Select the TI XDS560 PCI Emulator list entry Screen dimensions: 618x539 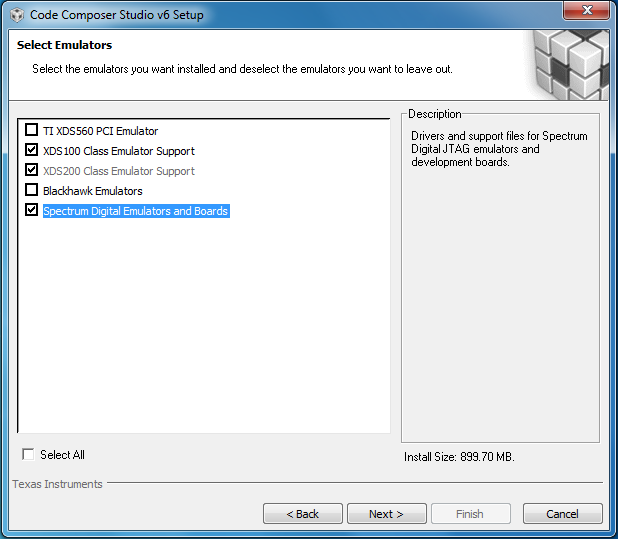100,131
